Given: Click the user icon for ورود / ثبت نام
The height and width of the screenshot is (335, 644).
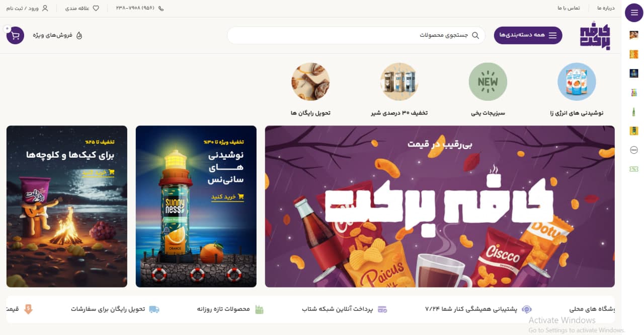Looking at the screenshot, I should coord(45,9).
